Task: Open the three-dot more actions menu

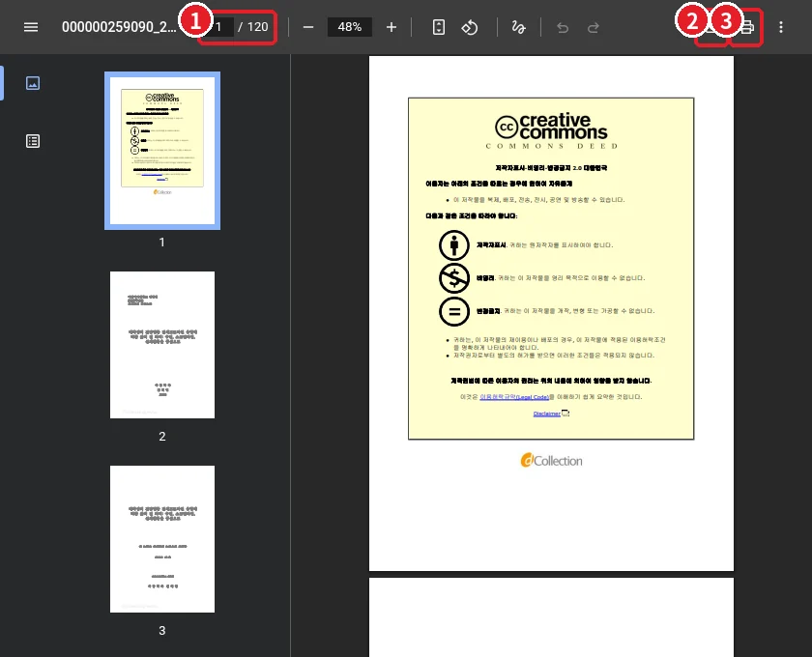Action: (x=781, y=27)
